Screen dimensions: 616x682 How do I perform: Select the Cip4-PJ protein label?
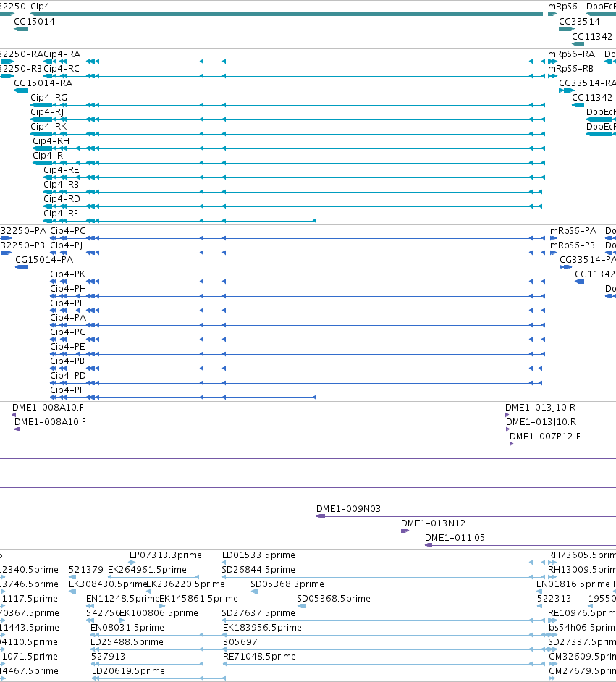pos(66,245)
